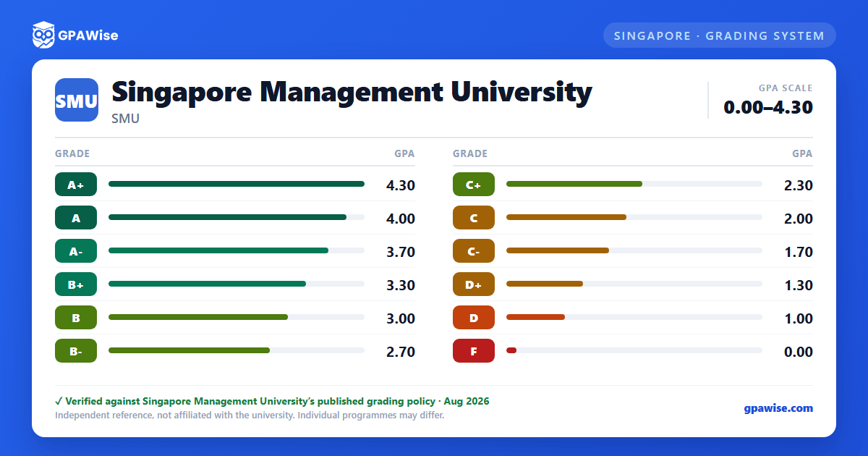The height and width of the screenshot is (456, 868).
Task: Click the 2.30 GPA value
Action: (x=799, y=185)
